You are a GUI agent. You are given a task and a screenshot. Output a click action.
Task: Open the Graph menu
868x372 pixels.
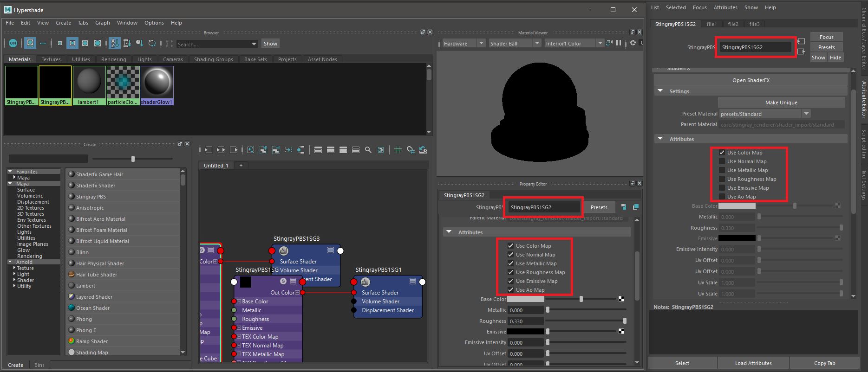pyautogui.click(x=102, y=23)
